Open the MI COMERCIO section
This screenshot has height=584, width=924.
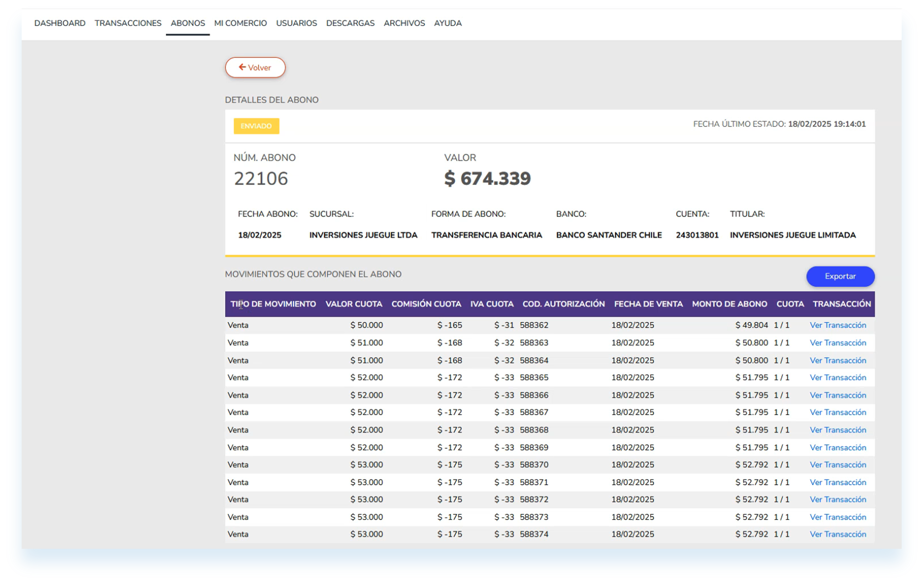[240, 23]
